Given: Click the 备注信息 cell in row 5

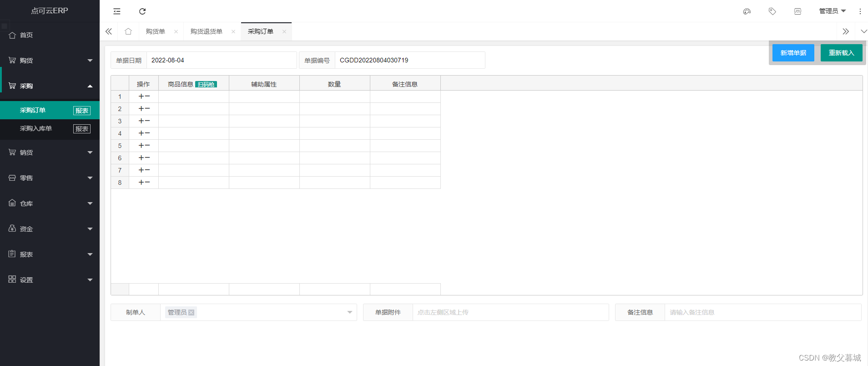Looking at the screenshot, I should tap(405, 146).
